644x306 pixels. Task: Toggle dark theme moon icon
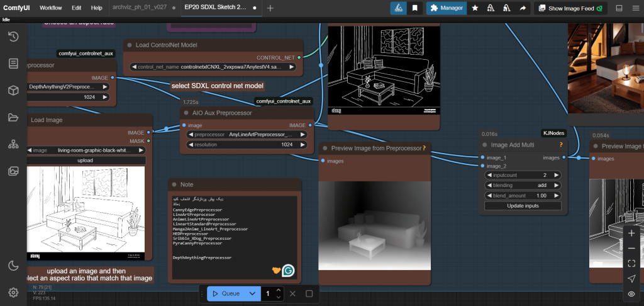pos(13,266)
